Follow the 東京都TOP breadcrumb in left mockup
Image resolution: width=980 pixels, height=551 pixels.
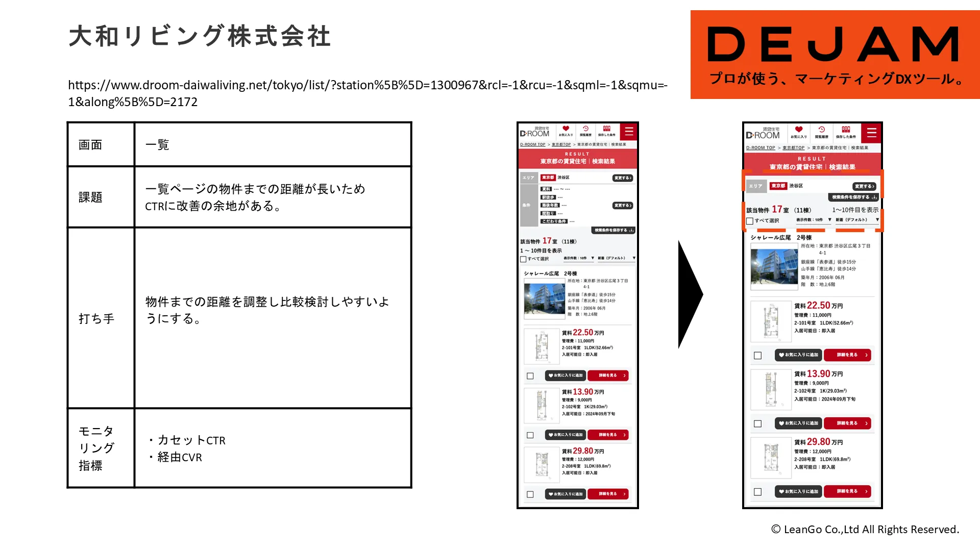tap(561, 144)
